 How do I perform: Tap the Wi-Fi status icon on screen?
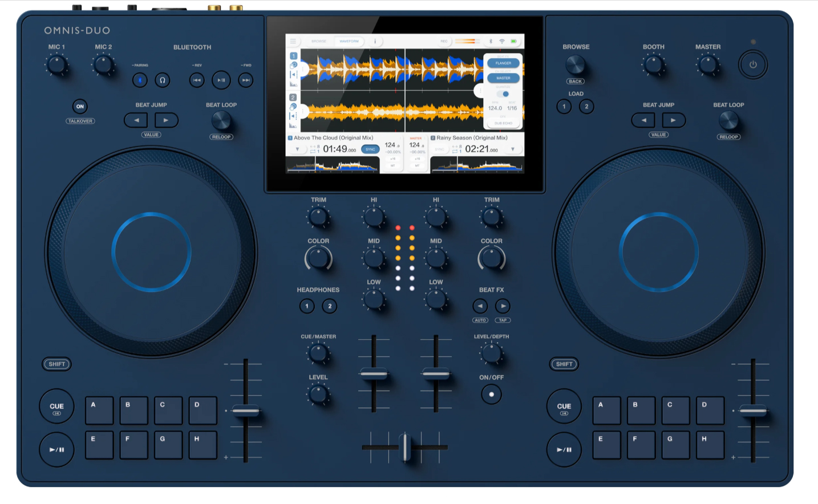[502, 41]
